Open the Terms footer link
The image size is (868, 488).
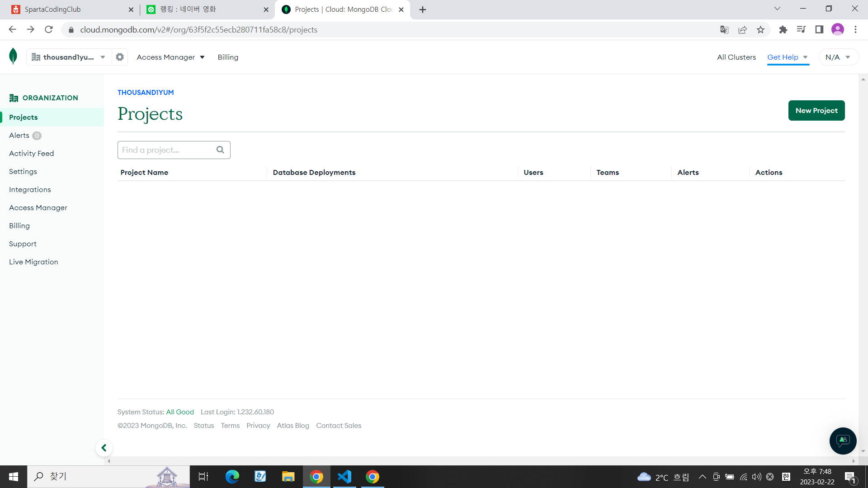tap(230, 426)
